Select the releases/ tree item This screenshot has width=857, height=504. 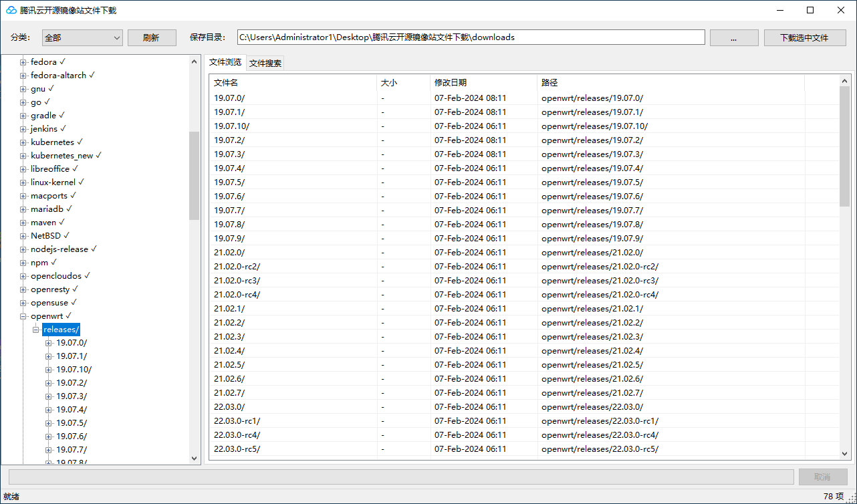click(x=61, y=330)
